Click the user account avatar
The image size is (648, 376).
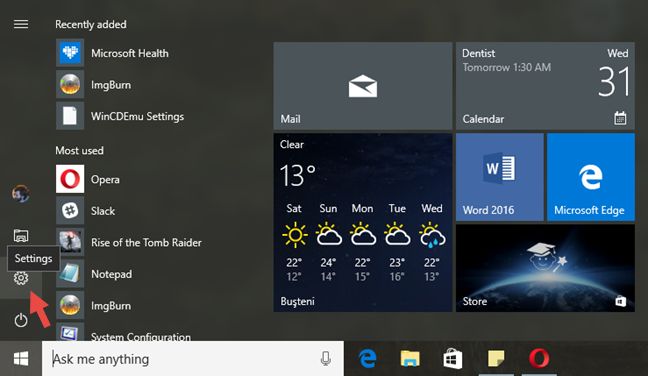point(21,193)
